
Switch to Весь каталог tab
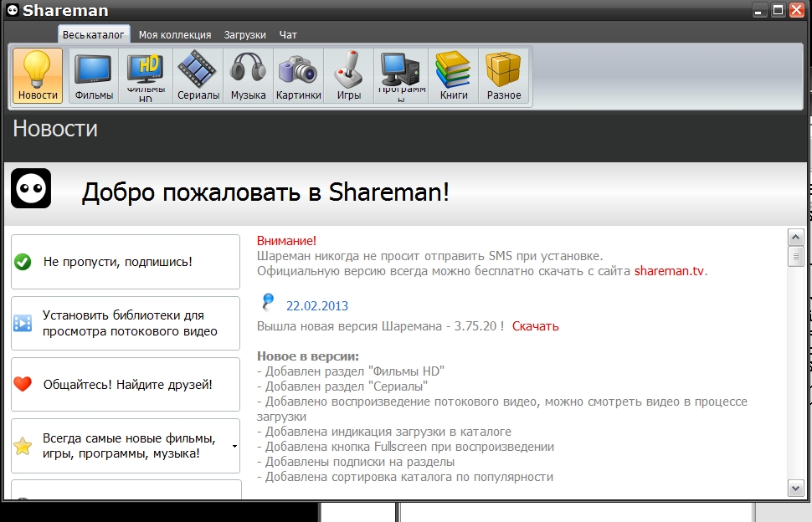pos(94,34)
